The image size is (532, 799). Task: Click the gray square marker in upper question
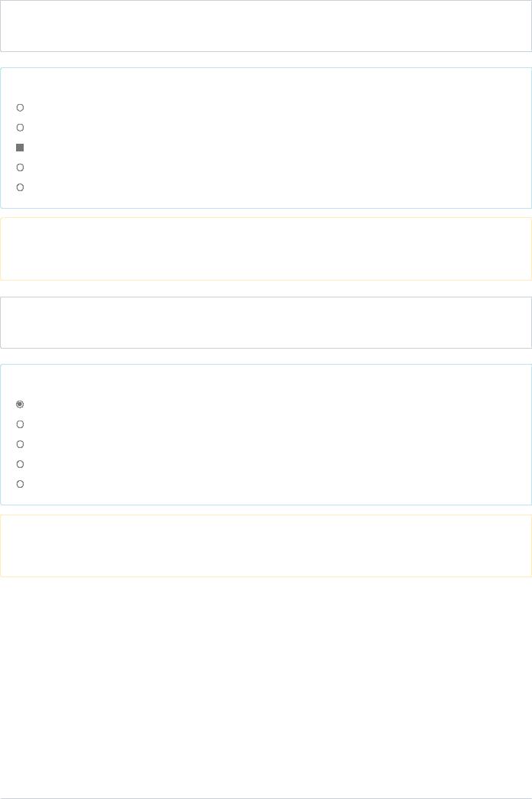click(20, 148)
